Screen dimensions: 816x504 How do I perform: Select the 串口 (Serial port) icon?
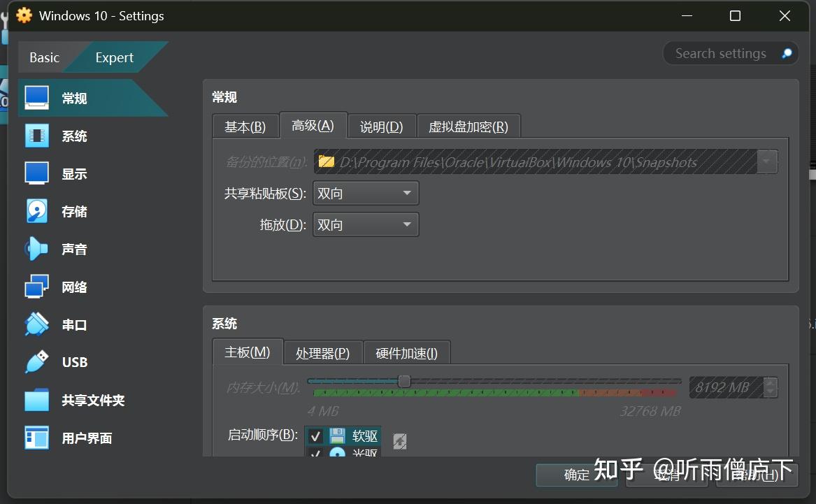37,324
